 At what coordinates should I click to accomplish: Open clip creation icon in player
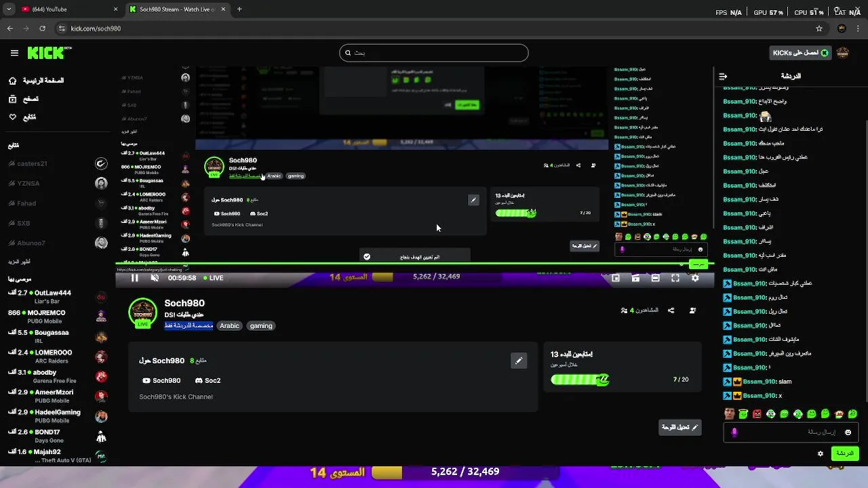point(635,278)
